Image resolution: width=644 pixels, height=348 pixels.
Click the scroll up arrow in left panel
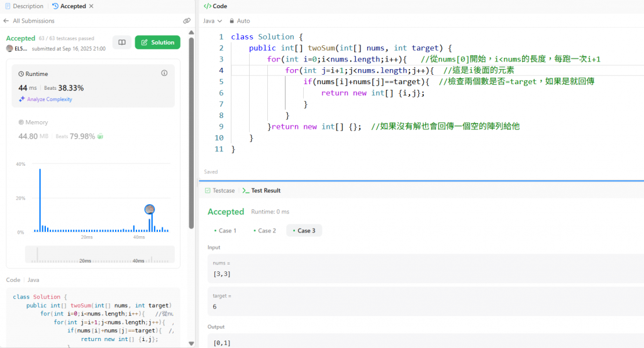tap(191, 33)
